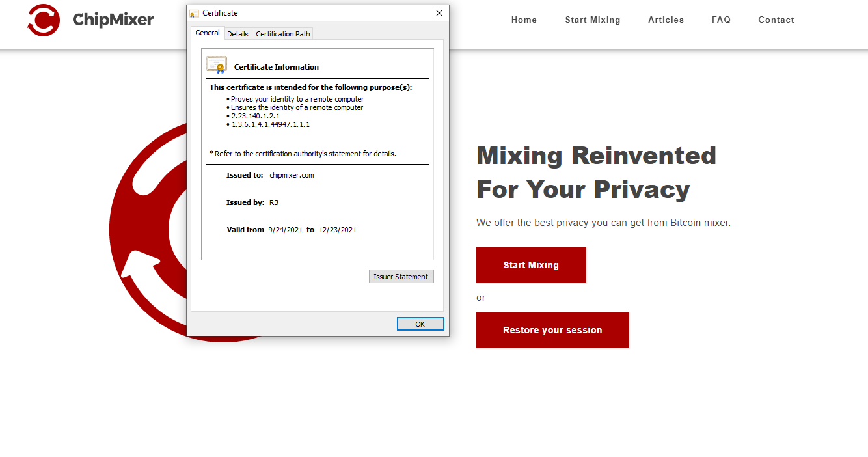Screen dimensions: 868x457
Task: Click the large red mixer graphic
Action: 148,232
